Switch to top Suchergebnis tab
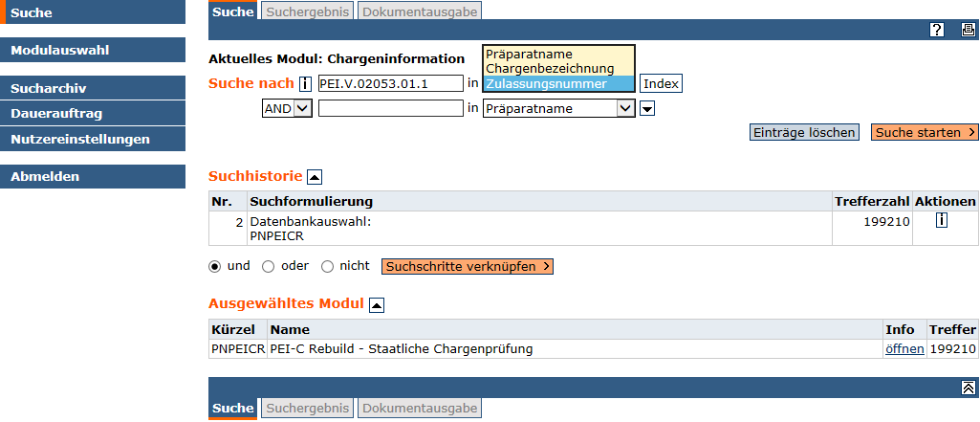Viewport: 980px width, 422px height. tap(308, 11)
